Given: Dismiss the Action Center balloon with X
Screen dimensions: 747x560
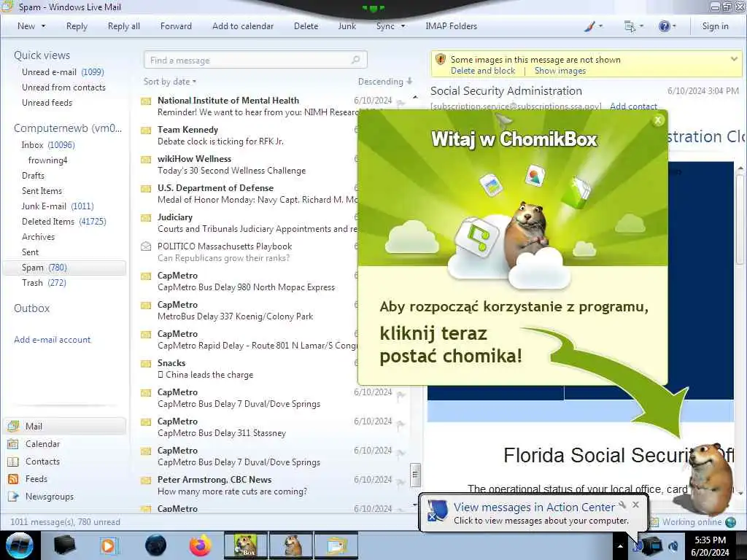Looking at the screenshot, I should [x=635, y=505].
